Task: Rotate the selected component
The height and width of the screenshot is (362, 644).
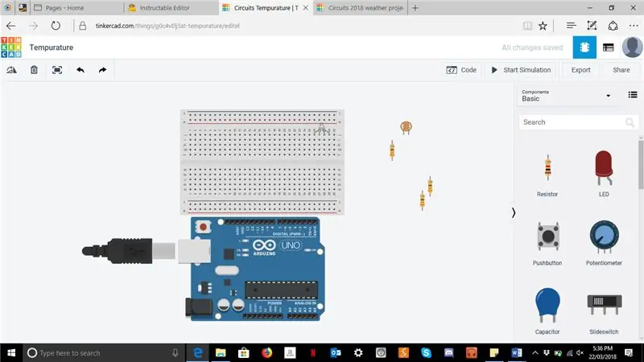Action: [11, 70]
